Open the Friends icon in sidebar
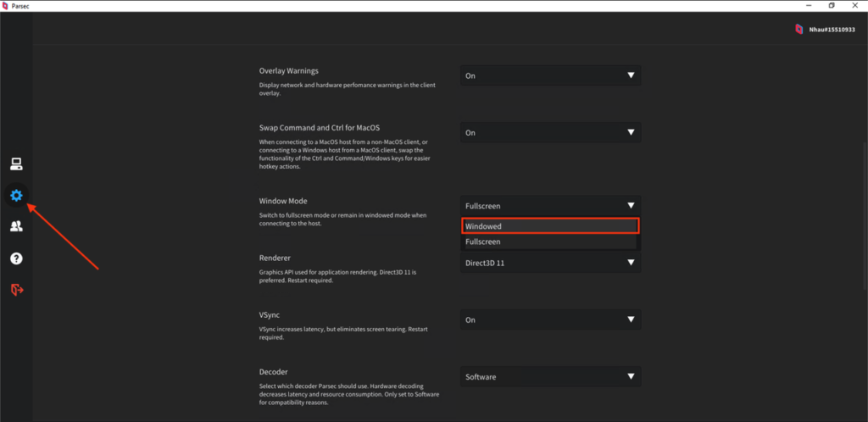Image resolution: width=868 pixels, height=422 pixels. click(x=16, y=226)
